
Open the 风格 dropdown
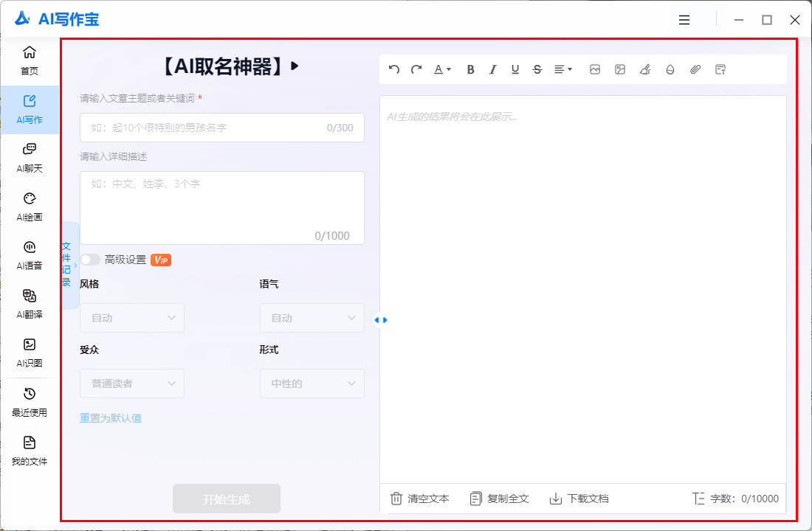(132, 318)
